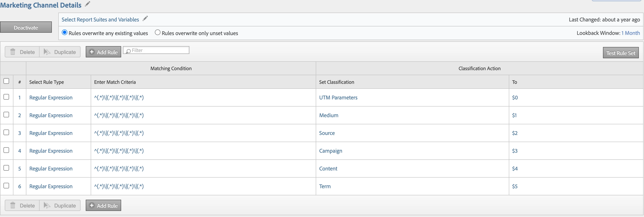
Task: Click edit pencil next to Select Report Suites
Action: [x=145, y=19]
